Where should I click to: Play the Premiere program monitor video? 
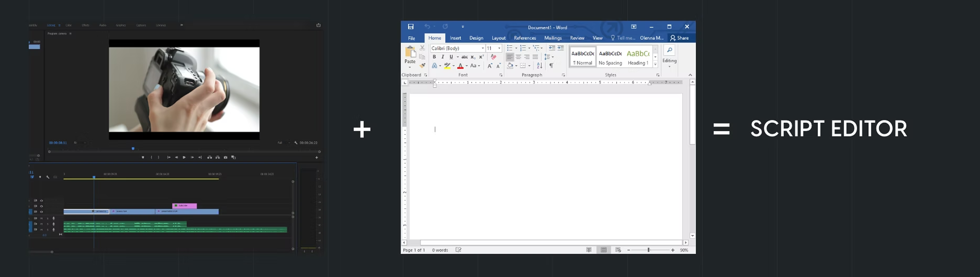pyautogui.click(x=184, y=157)
